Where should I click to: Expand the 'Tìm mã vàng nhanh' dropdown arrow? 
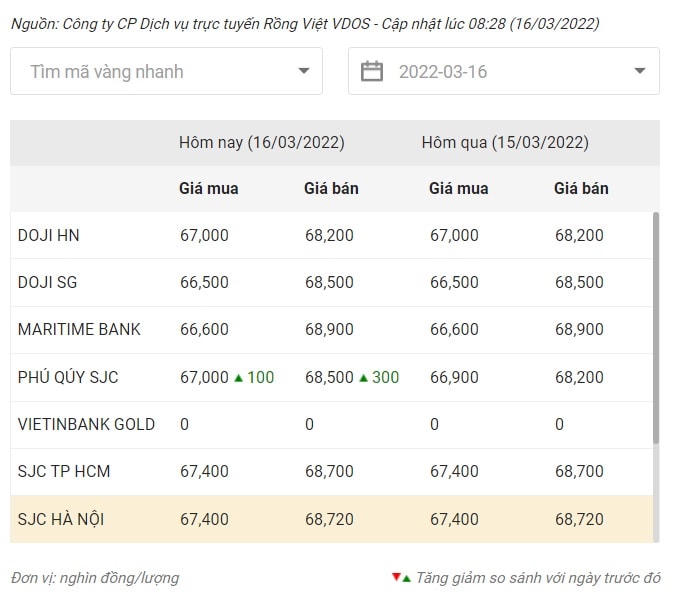coord(304,71)
